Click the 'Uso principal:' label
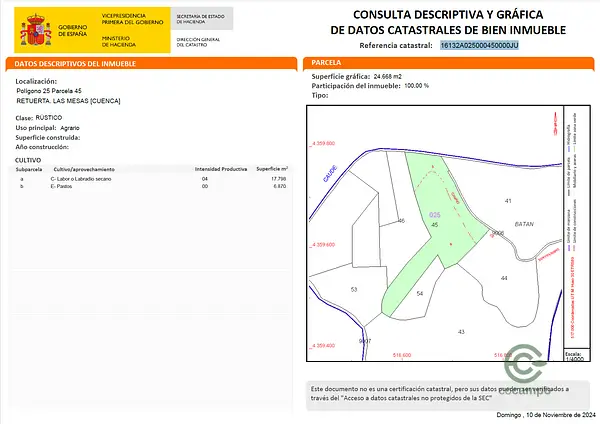 click(x=36, y=128)
